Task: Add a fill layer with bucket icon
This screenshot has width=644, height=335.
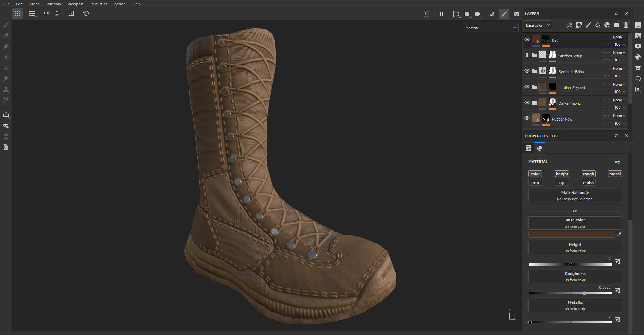Action: tap(598, 25)
